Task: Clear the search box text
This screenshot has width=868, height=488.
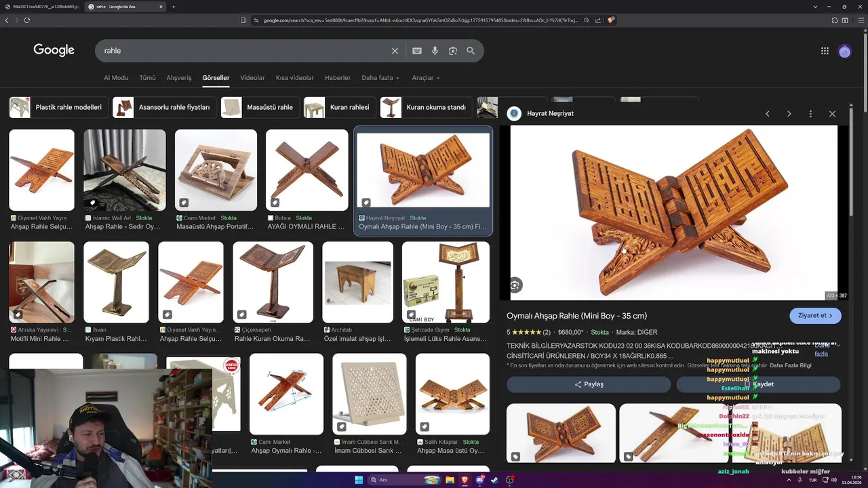Action: tap(395, 51)
